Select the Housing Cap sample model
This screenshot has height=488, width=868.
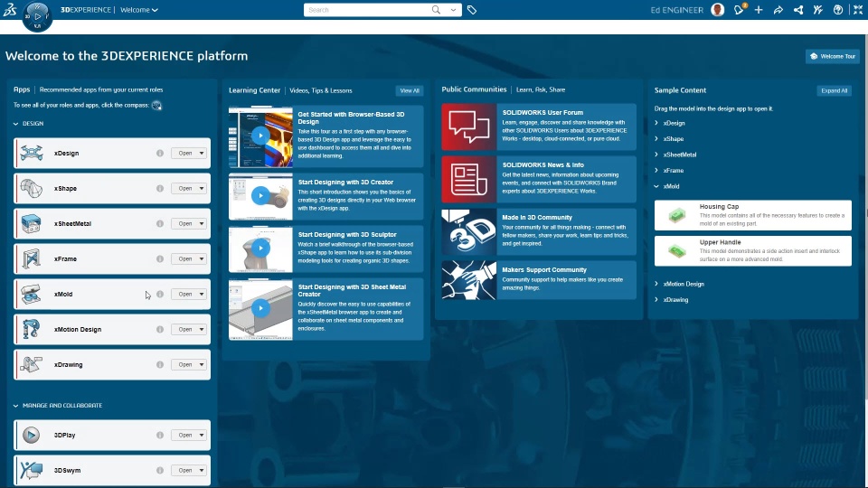(753, 215)
